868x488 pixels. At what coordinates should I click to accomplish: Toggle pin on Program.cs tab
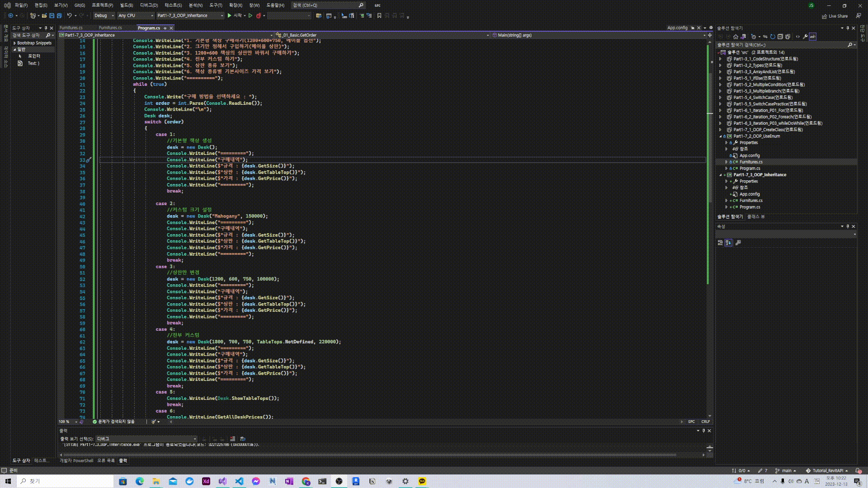(x=165, y=28)
